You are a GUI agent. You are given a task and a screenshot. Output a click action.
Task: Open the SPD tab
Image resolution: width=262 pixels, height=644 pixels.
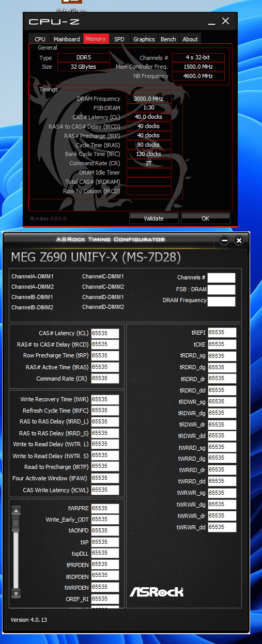click(x=119, y=39)
